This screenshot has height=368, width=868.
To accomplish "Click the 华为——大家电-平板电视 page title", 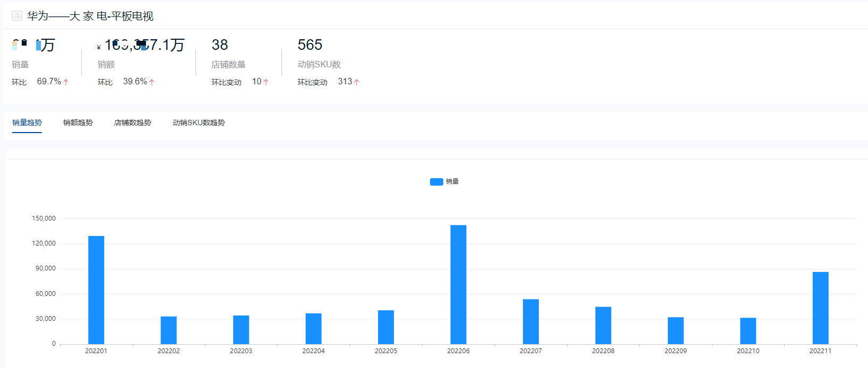I will (x=90, y=16).
